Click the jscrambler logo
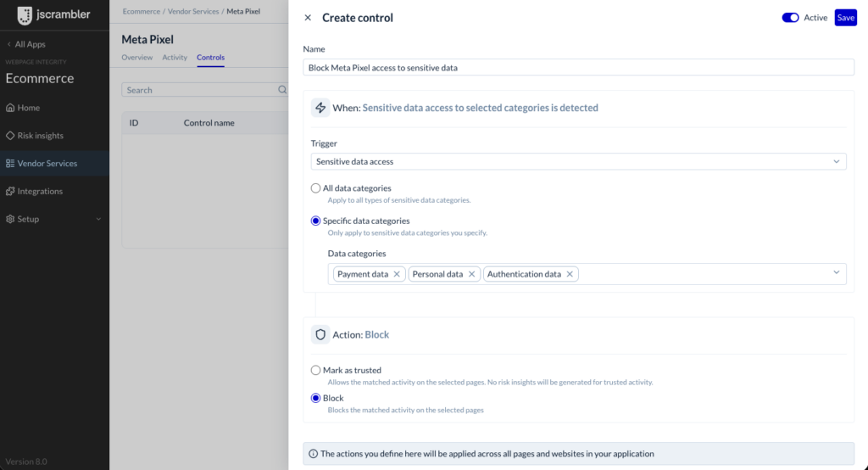The height and width of the screenshot is (470, 868). [x=53, y=15]
